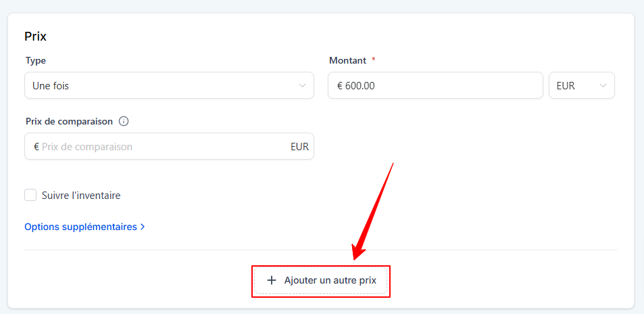This screenshot has width=644, height=314.
Task: Click the Prix de comparaison label text
Action: [x=69, y=121]
